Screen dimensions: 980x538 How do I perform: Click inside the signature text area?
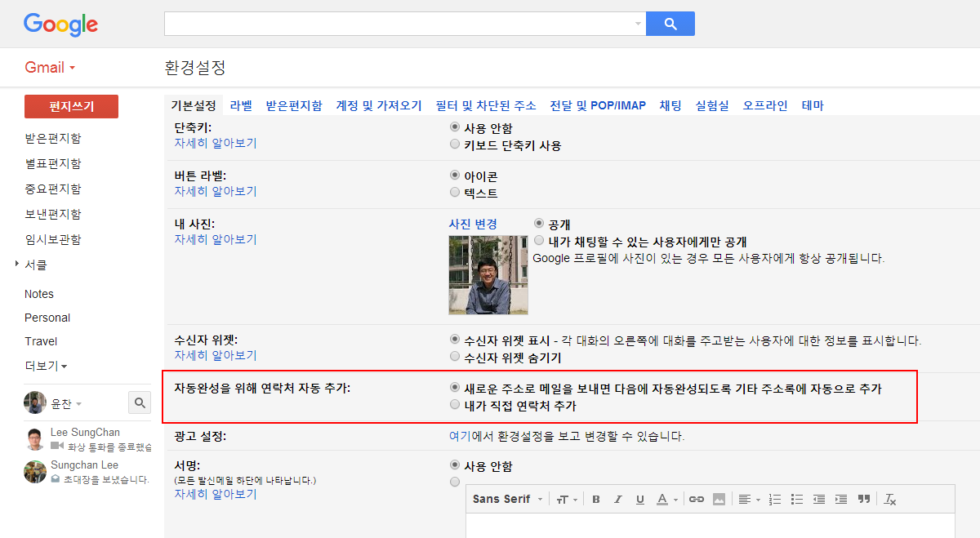tap(710, 525)
